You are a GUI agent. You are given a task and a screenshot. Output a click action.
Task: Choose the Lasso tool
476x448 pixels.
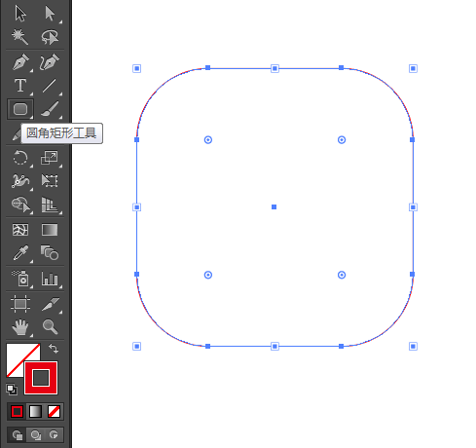(x=50, y=37)
